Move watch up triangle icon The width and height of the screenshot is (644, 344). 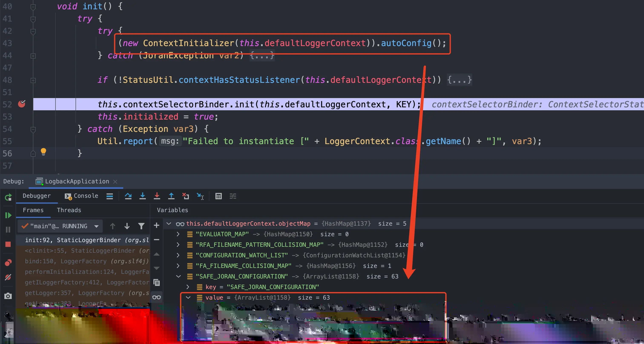click(157, 254)
